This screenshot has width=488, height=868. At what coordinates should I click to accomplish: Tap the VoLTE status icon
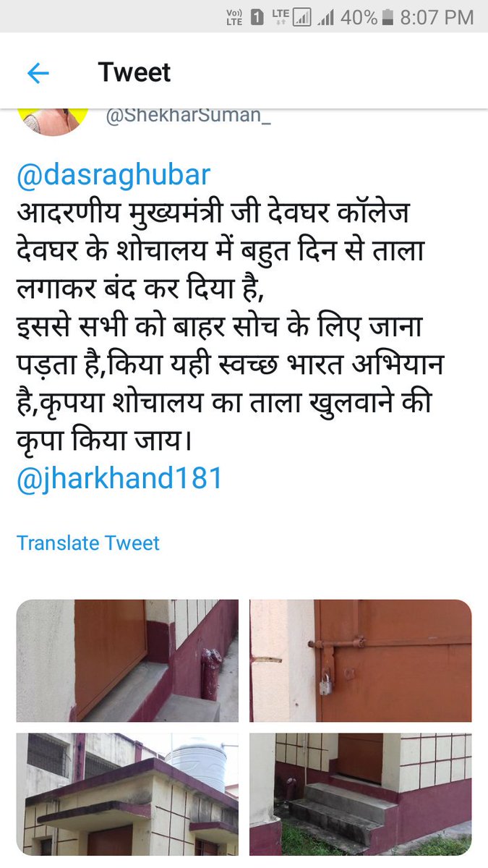tap(234, 17)
